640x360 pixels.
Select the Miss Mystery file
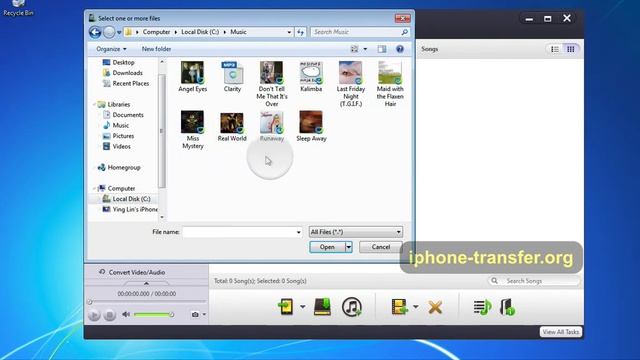(193, 130)
